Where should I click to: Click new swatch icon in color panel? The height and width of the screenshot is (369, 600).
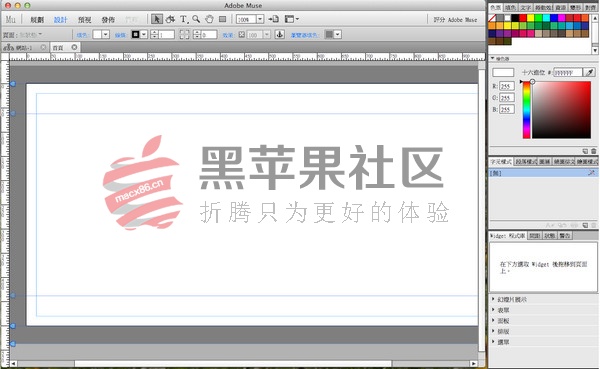[x=585, y=151]
